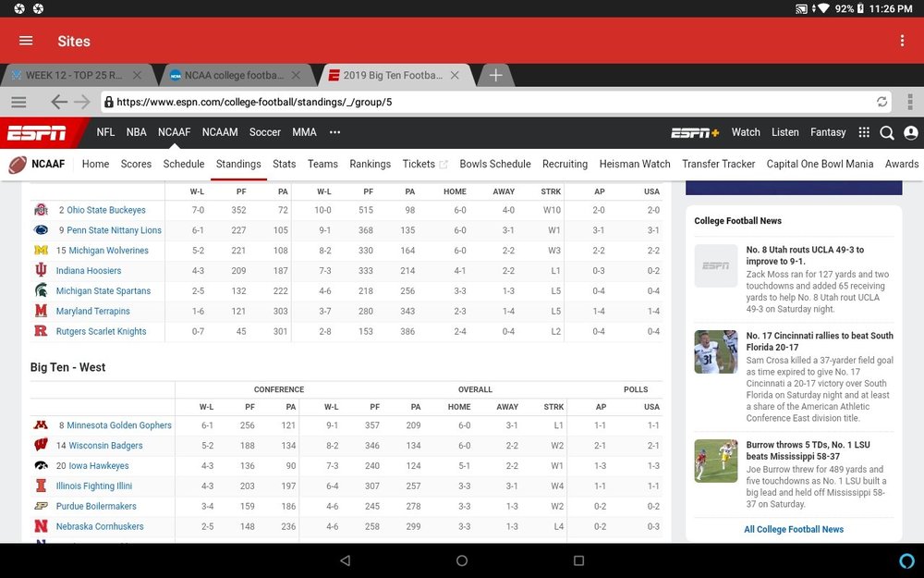Open the Tickets external link
This screenshot has width=924, height=578.
coord(425,164)
